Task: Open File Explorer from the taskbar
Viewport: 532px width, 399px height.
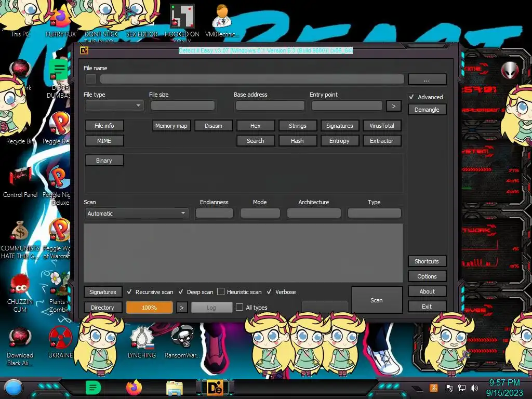Action: (175, 389)
